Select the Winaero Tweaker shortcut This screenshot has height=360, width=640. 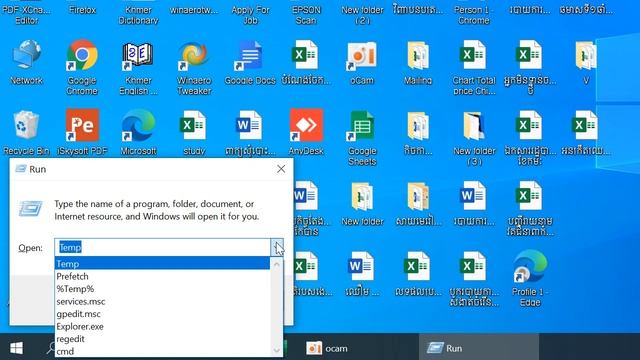(x=194, y=67)
